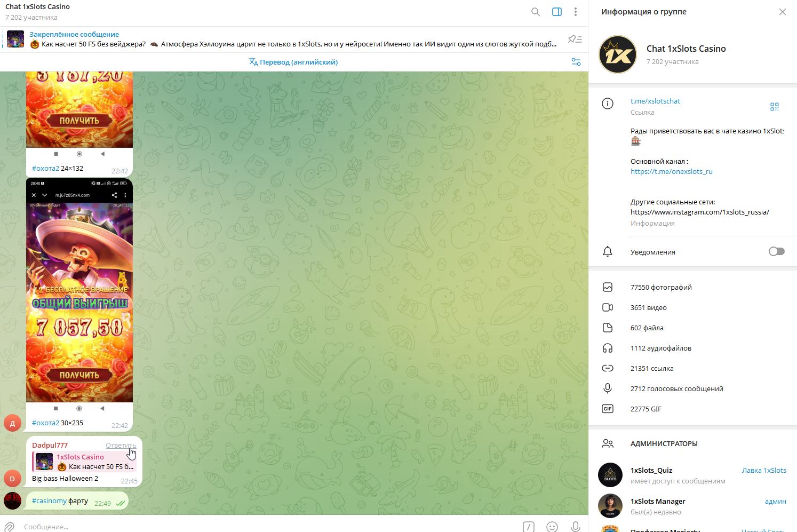Click the Chat 1xSlots Casino group avatar
The height and width of the screenshot is (532, 797).
[x=618, y=54]
